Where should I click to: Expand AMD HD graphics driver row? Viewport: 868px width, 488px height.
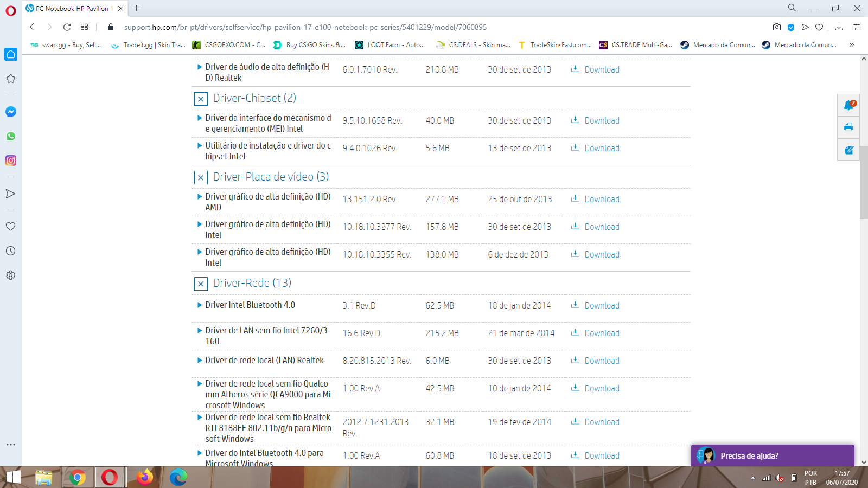pos(200,197)
